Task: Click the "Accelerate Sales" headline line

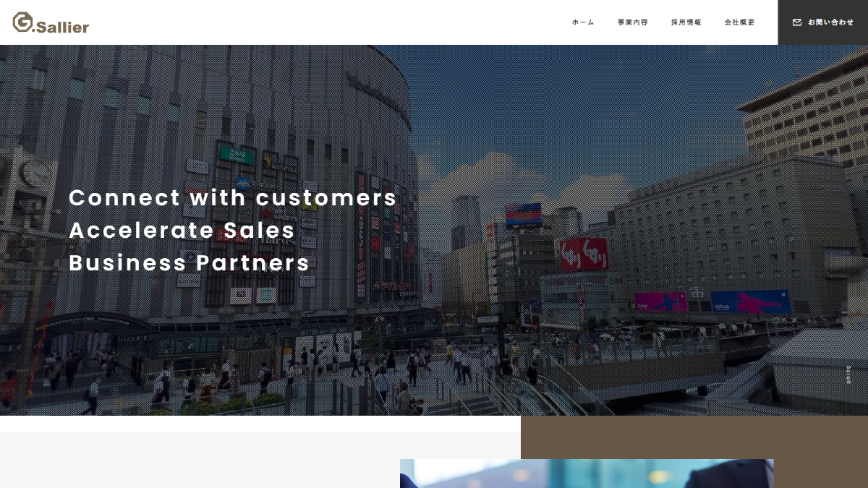Action: [182, 230]
